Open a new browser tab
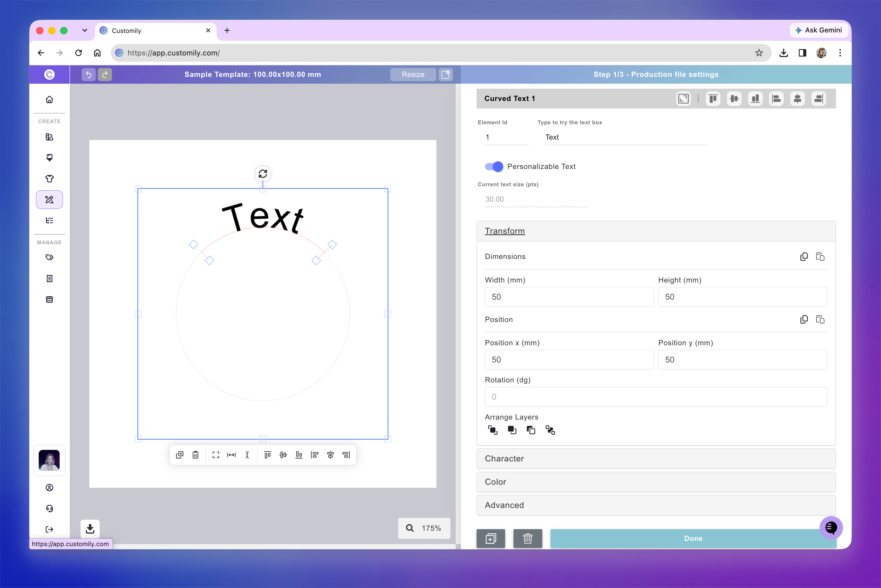881x588 pixels. pos(227,30)
